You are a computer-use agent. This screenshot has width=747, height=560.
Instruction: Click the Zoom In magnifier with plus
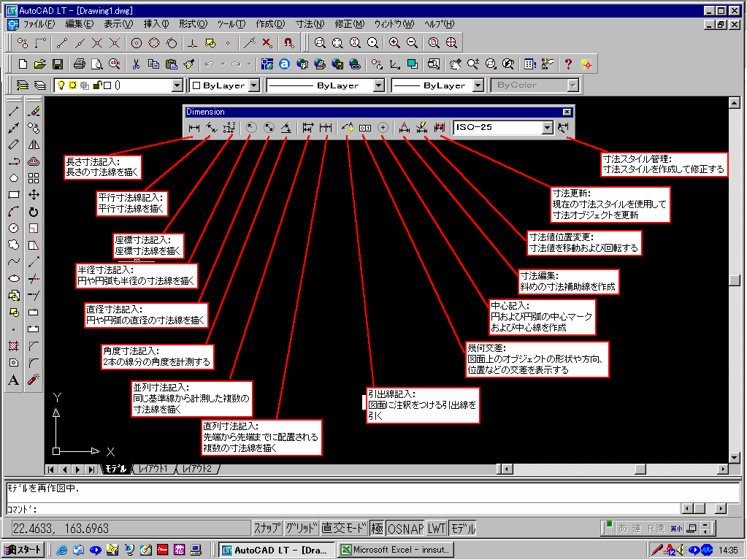tap(394, 43)
